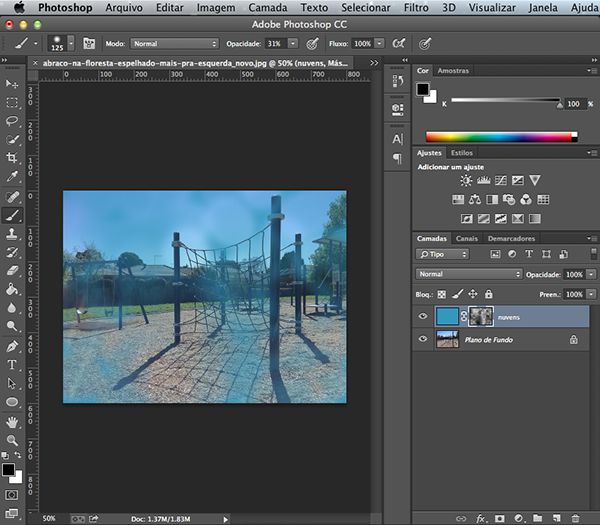
Task: Pick a color from the spectrum ramp
Action: 502,137
